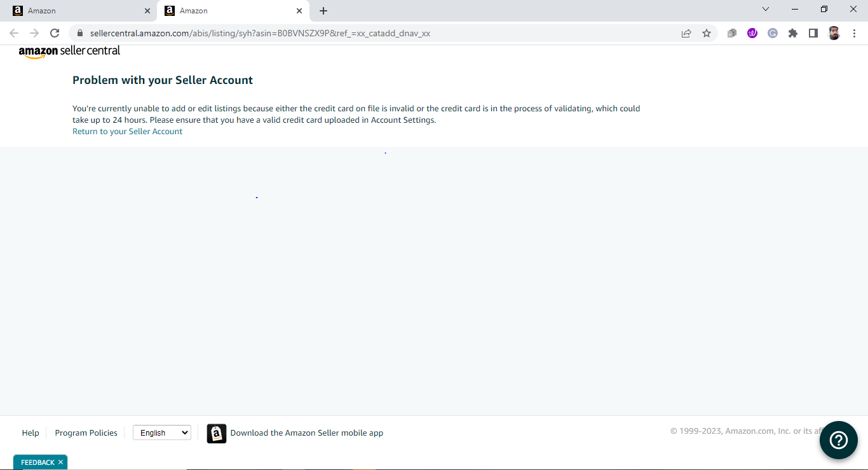868x470 pixels.
Task: Dismiss the FEEDBACK tab with its X
Action: tap(60, 462)
